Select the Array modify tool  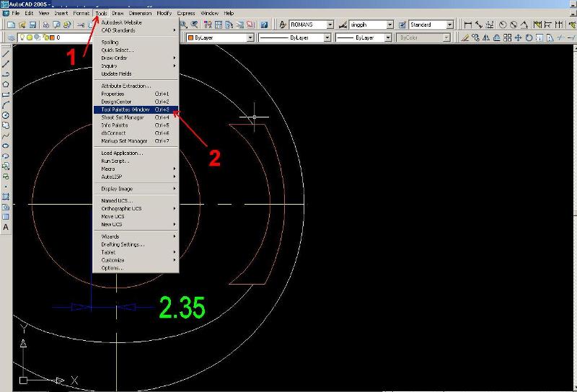click(x=508, y=37)
